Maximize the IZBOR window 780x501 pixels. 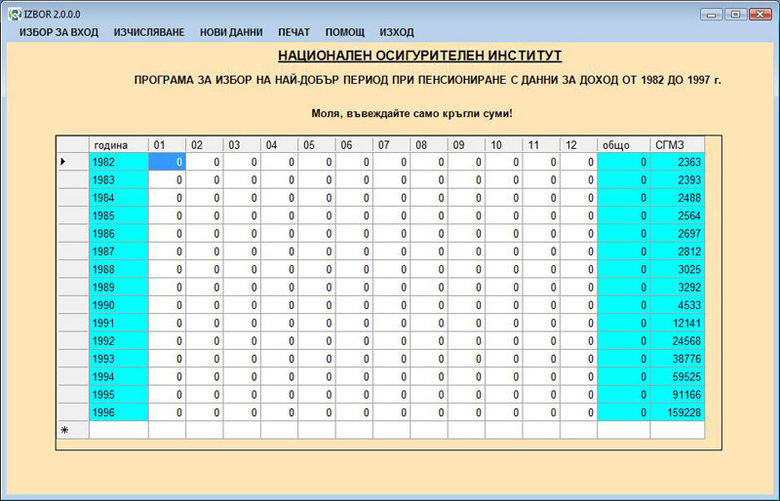735,14
